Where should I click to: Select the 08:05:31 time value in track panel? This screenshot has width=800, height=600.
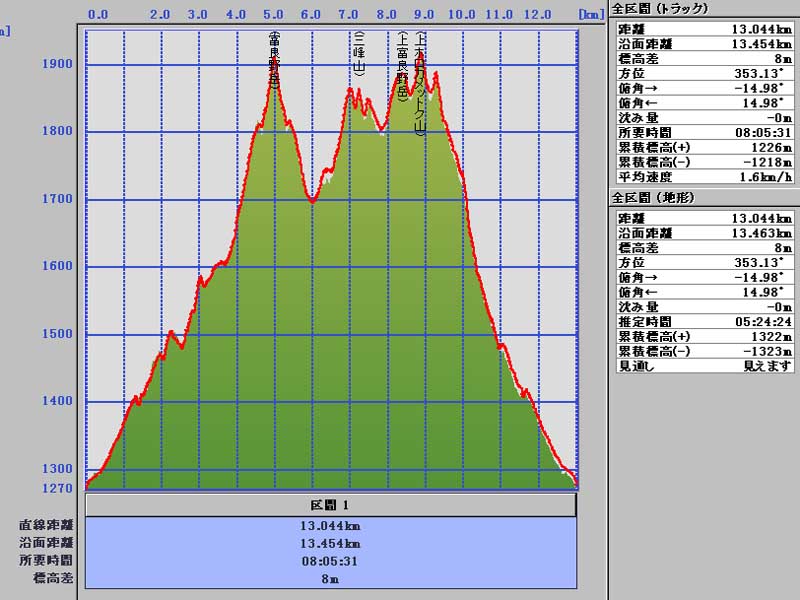pos(760,132)
